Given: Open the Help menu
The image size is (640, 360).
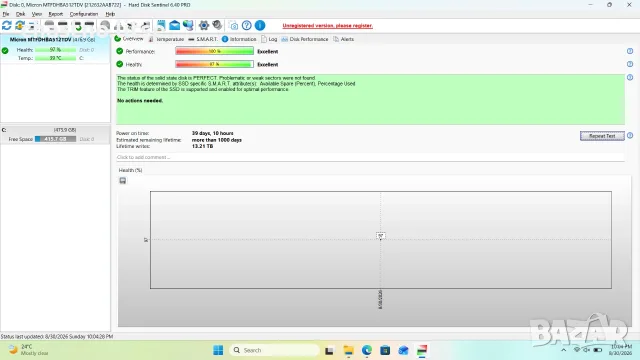Looking at the screenshot, I should click(110, 14).
